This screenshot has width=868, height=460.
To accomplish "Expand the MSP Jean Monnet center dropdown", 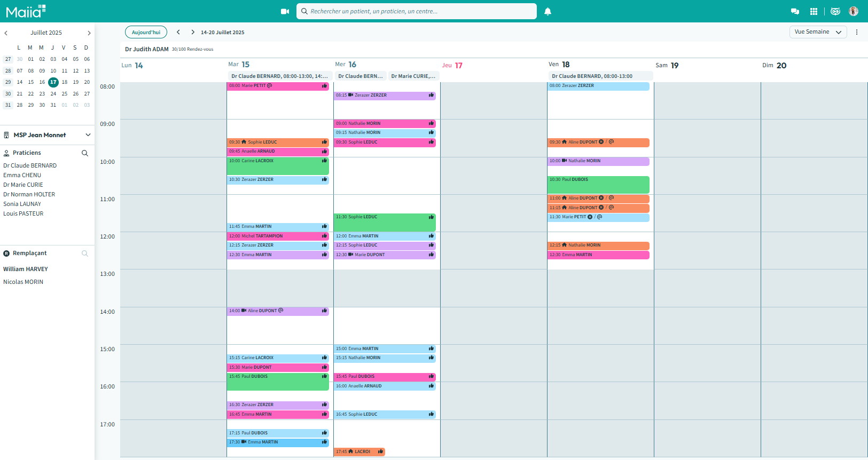I will [88, 135].
